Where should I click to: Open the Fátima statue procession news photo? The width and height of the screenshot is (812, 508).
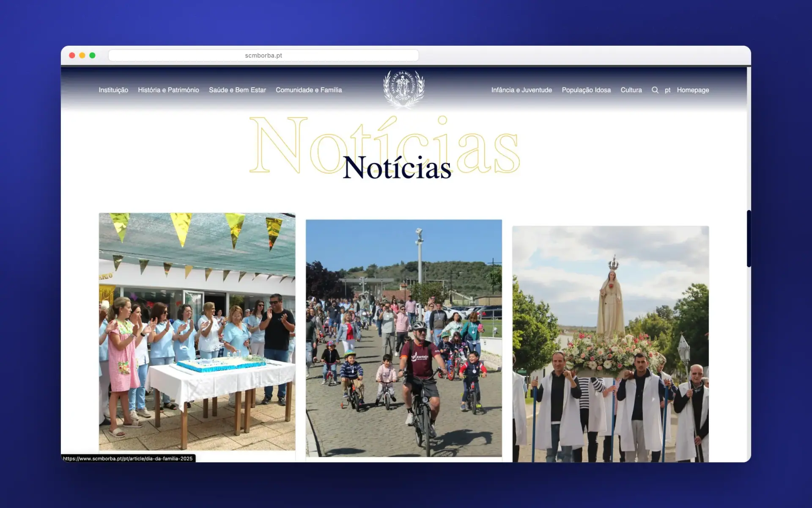pos(611,344)
